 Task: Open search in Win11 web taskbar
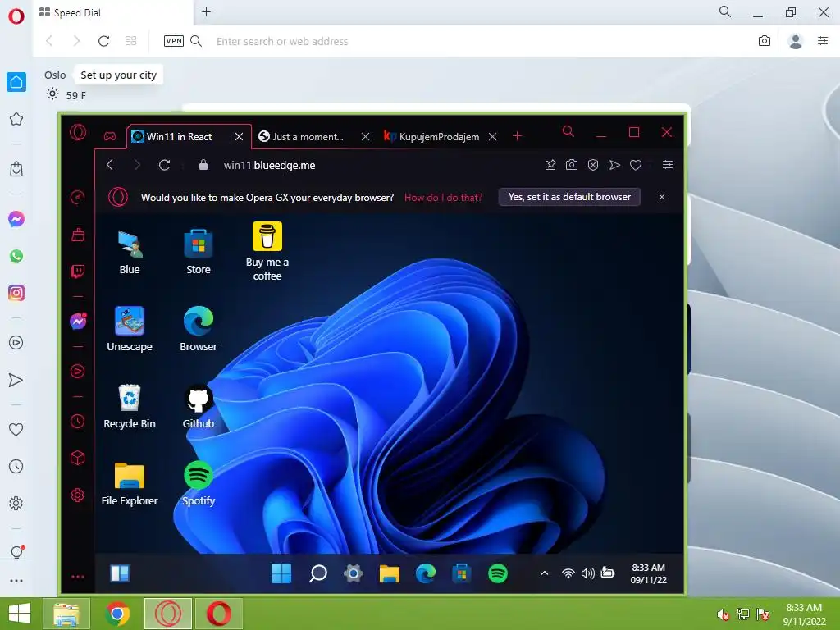[317, 573]
